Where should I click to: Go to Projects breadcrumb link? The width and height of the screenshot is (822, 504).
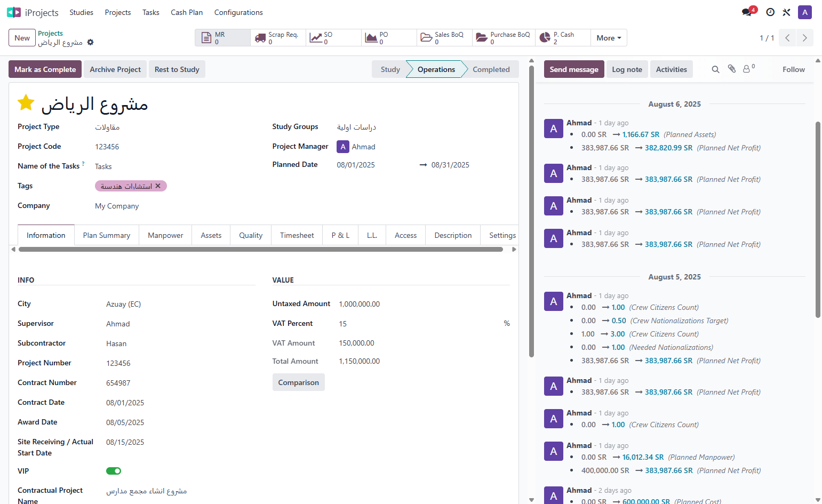(x=50, y=33)
